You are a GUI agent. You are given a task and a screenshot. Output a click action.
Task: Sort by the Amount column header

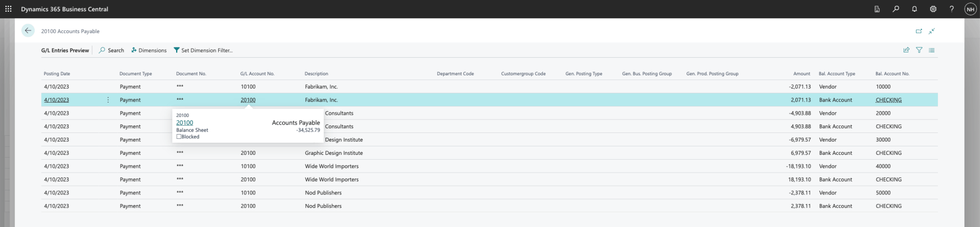coord(802,74)
